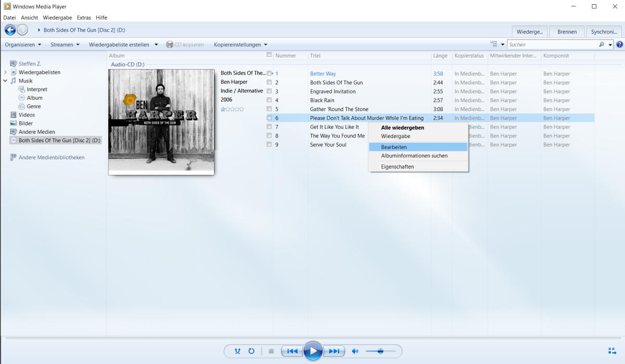
Task: Stop playback with the stop button
Action: tap(271, 351)
